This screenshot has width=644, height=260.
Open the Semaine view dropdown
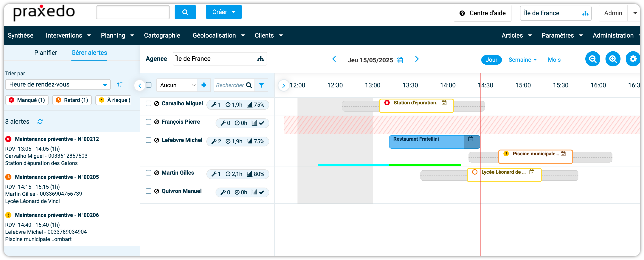pos(522,60)
